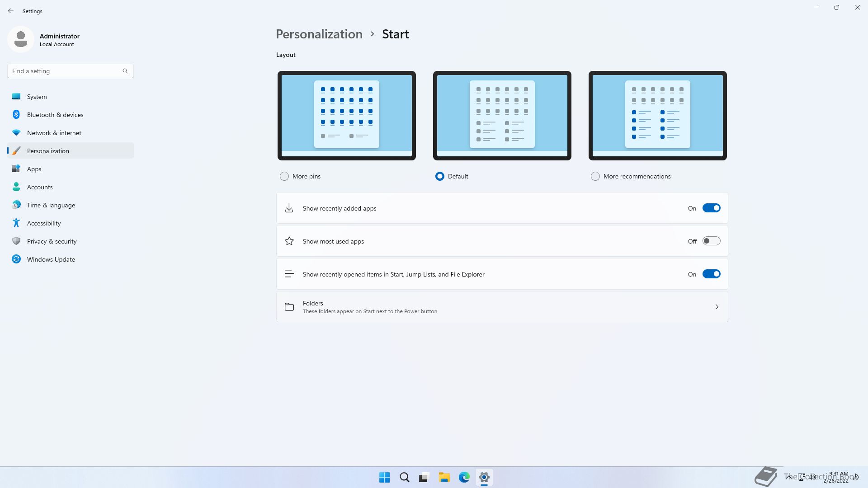Click the search magnifier in Find a setting
This screenshot has width=868, height=488.
pos(125,71)
